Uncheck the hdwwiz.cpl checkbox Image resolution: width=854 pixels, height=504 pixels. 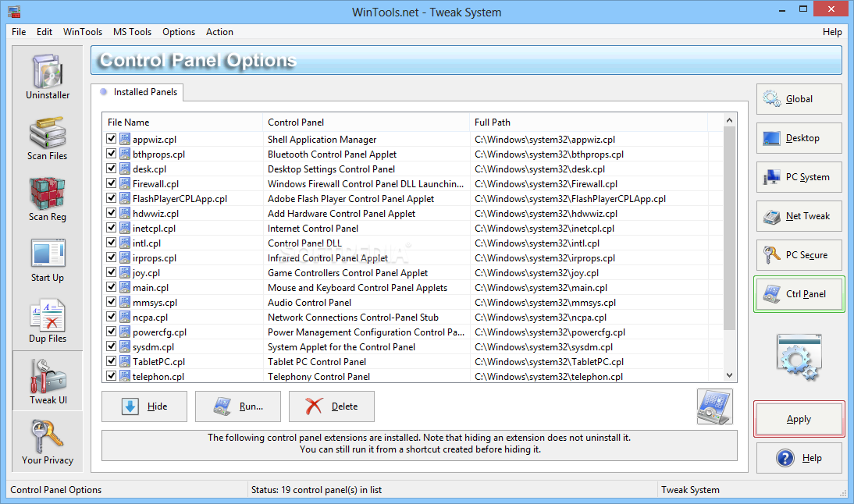pos(112,213)
